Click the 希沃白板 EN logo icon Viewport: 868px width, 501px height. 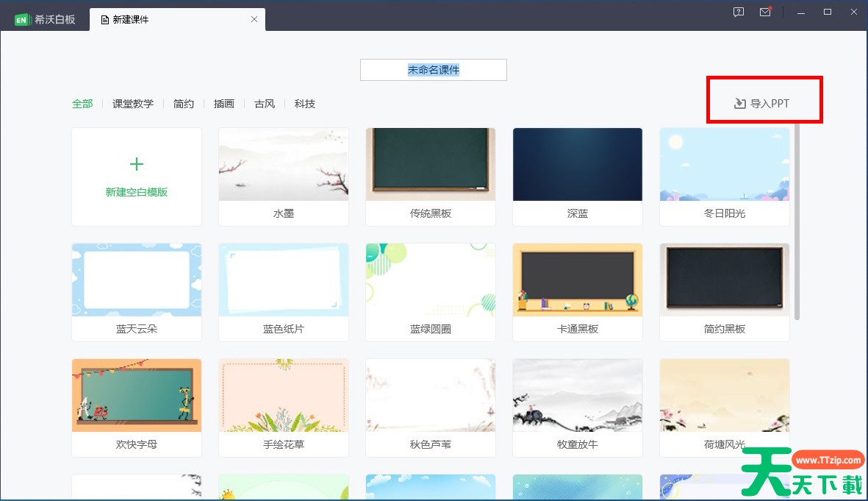coord(21,20)
